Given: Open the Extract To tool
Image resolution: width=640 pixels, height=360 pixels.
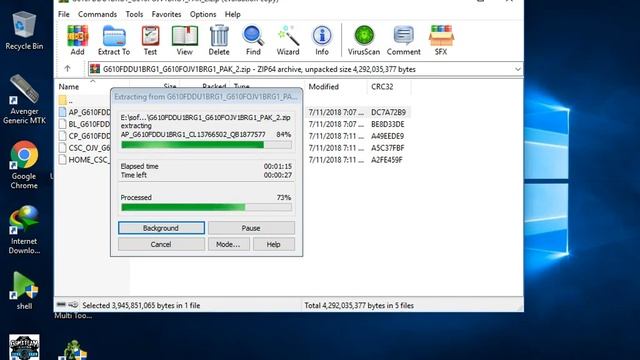Looking at the screenshot, I should point(114,40).
